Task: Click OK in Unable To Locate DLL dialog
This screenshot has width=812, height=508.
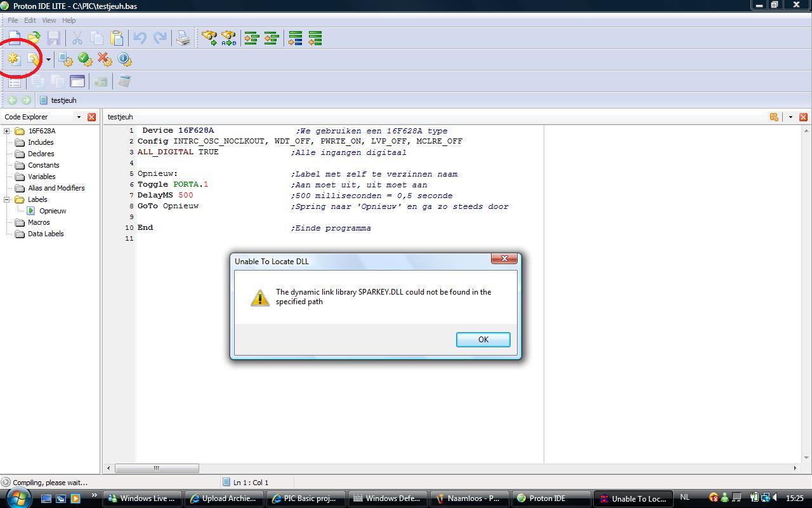Action: click(483, 340)
